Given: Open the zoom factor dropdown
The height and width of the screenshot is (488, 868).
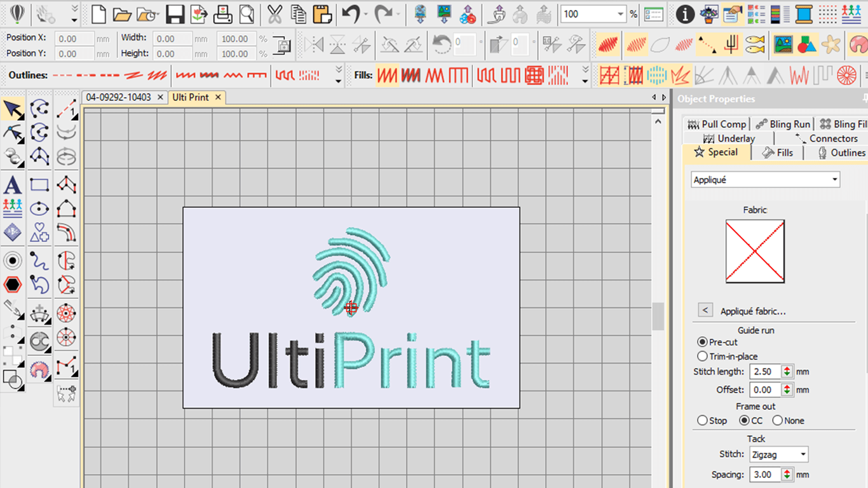Looking at the screenshot, I should tap(620, 14).
